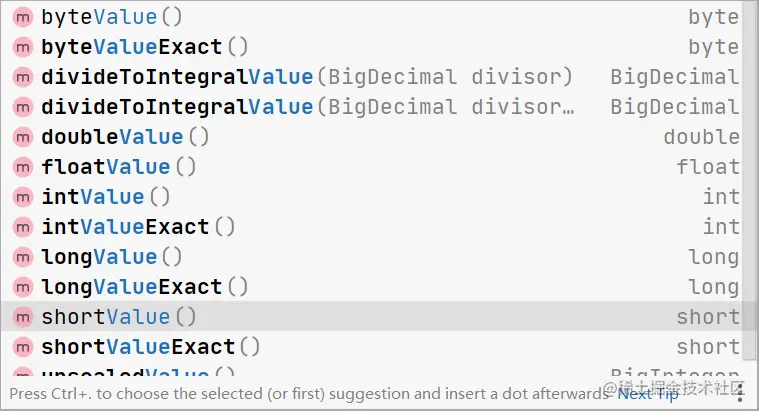This screenshot has height=411, width=759.
Task: Click the method icon beside longValueExact()
Action: point(23,288)
